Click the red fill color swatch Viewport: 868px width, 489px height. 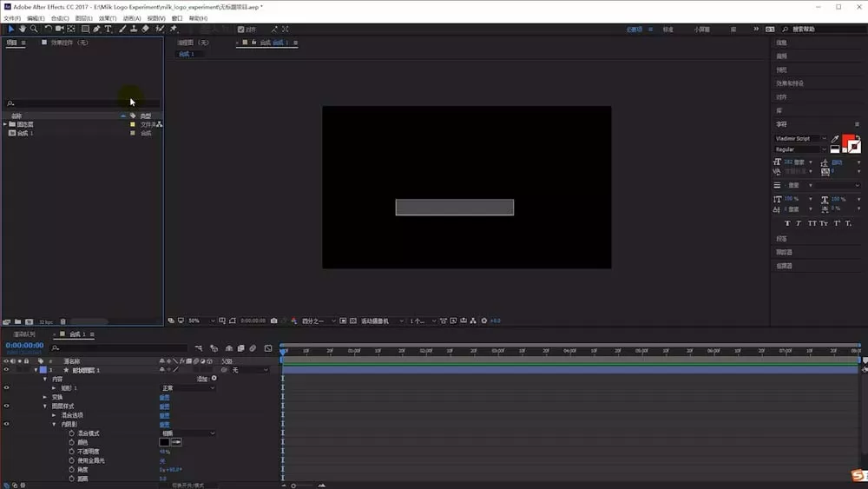point(847,140)
